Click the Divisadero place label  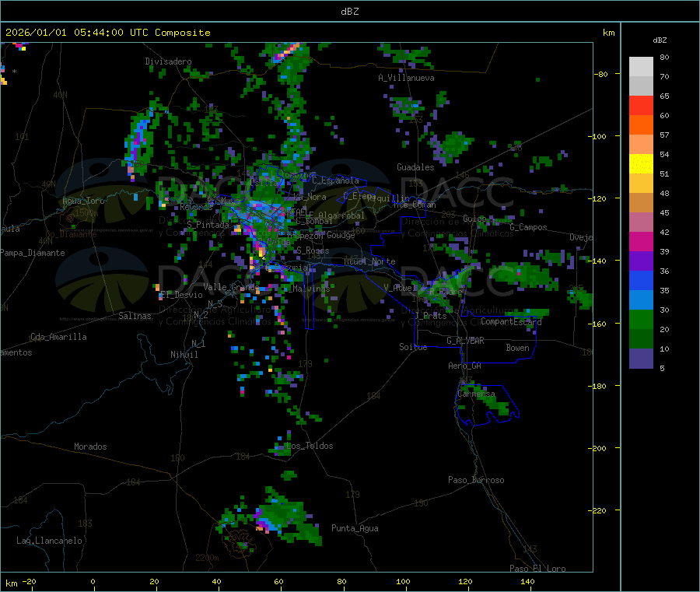[x=168, y=61]
